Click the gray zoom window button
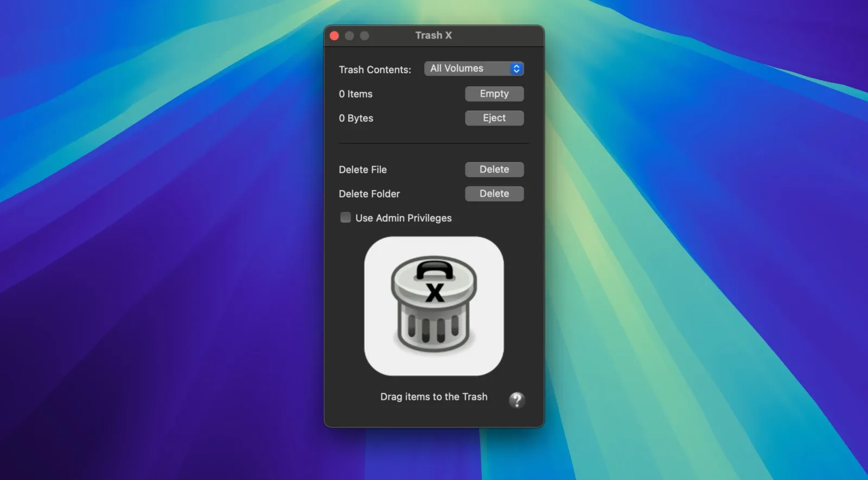 365,36
